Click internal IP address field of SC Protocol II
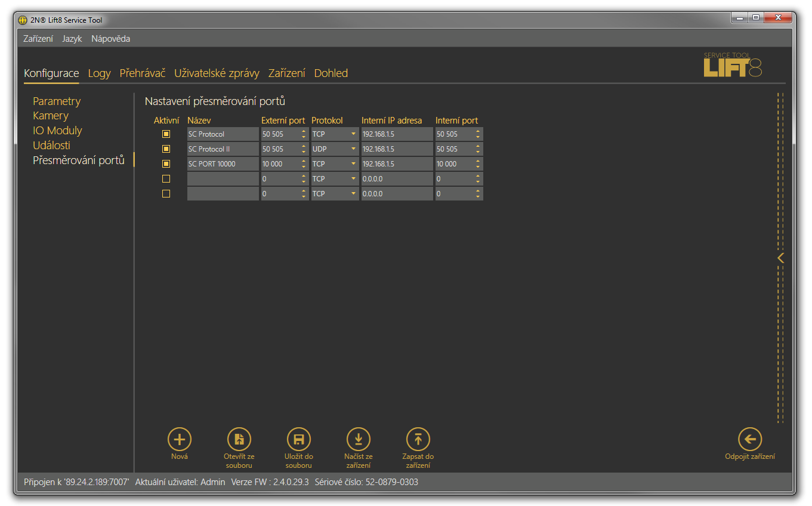The image size is (812, 506). 397,149
